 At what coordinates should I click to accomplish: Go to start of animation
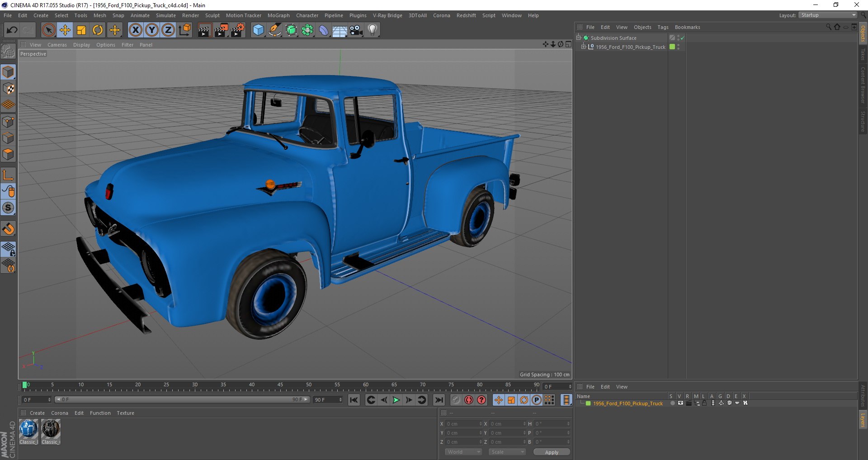(x=354, y=400)
